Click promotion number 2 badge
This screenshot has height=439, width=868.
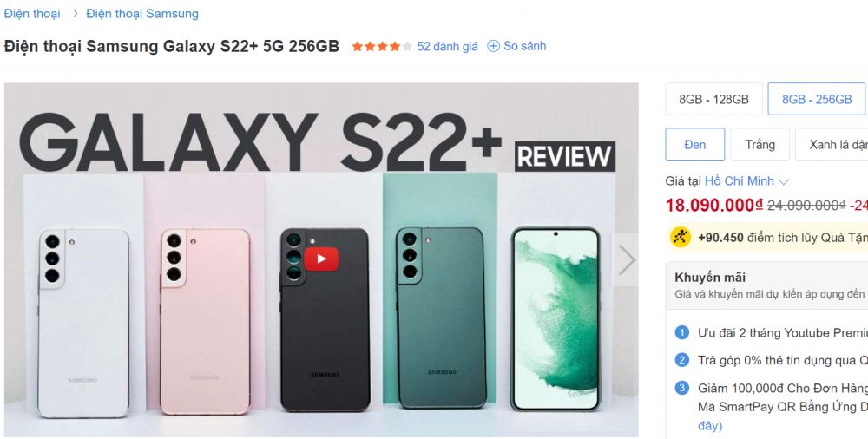[682, 360]
